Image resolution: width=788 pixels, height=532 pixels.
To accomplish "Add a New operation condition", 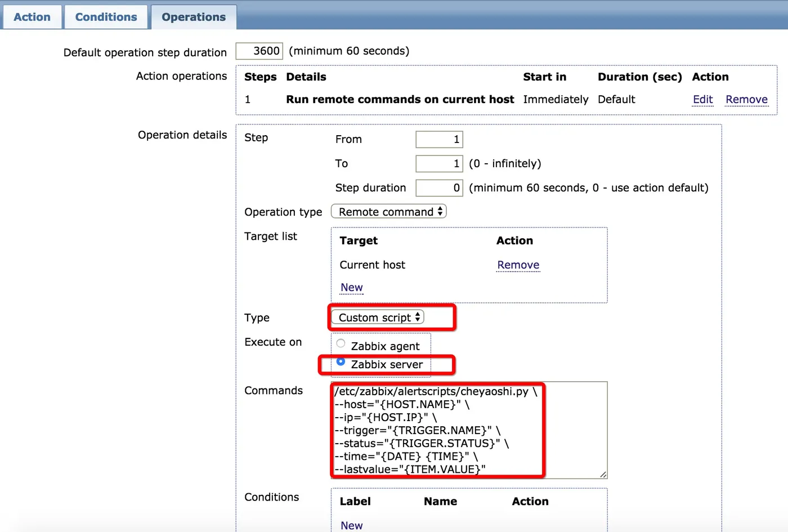I will pos(352,525).
